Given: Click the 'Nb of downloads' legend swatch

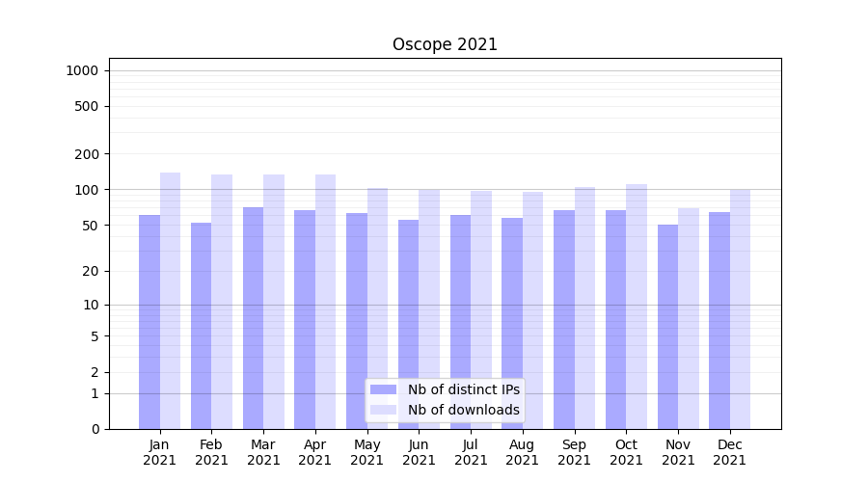Looking at the screenshot, I should pos(383,410).
